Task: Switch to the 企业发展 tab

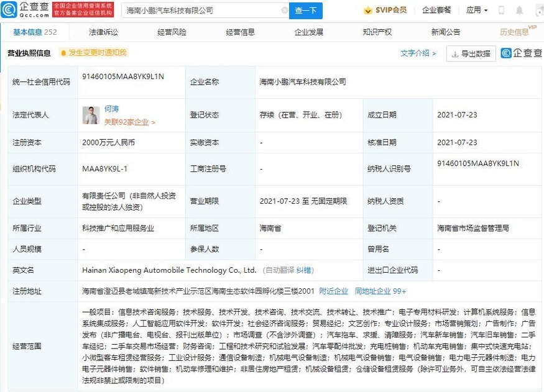Action: (309, 32)
